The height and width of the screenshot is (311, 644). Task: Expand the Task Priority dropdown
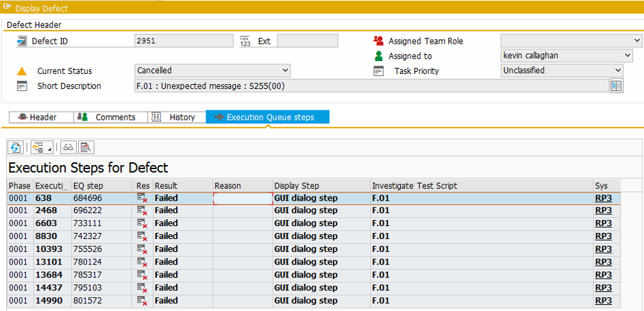pos(618,71)
